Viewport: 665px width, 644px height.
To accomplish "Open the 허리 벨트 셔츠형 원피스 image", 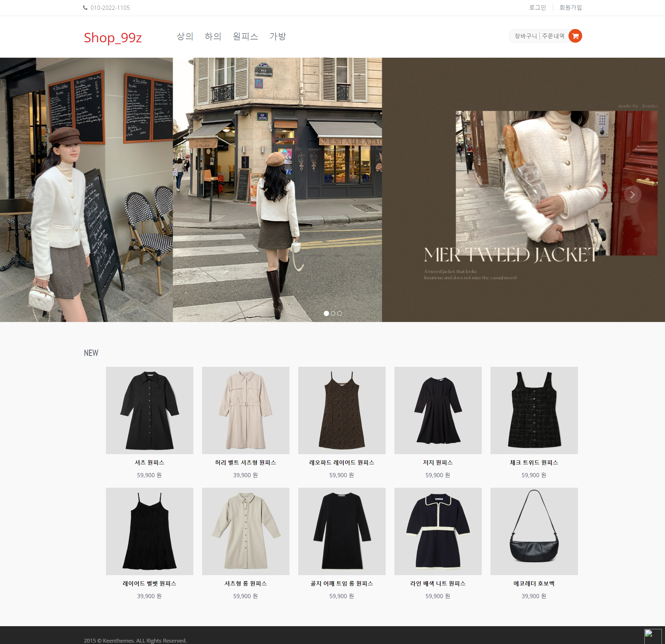I will 246,410.
